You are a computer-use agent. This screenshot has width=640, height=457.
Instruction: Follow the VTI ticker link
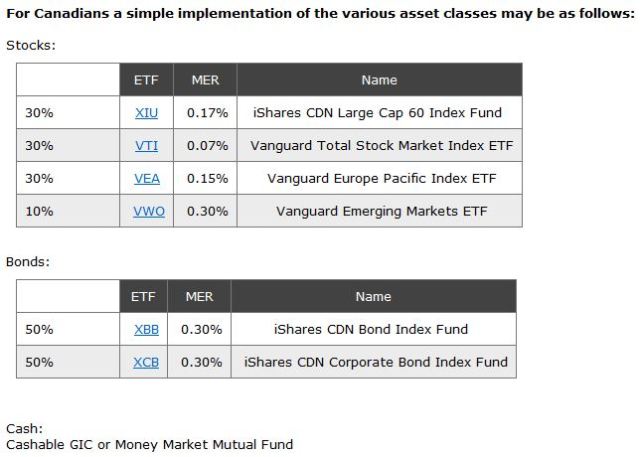(x=146, y=146)
